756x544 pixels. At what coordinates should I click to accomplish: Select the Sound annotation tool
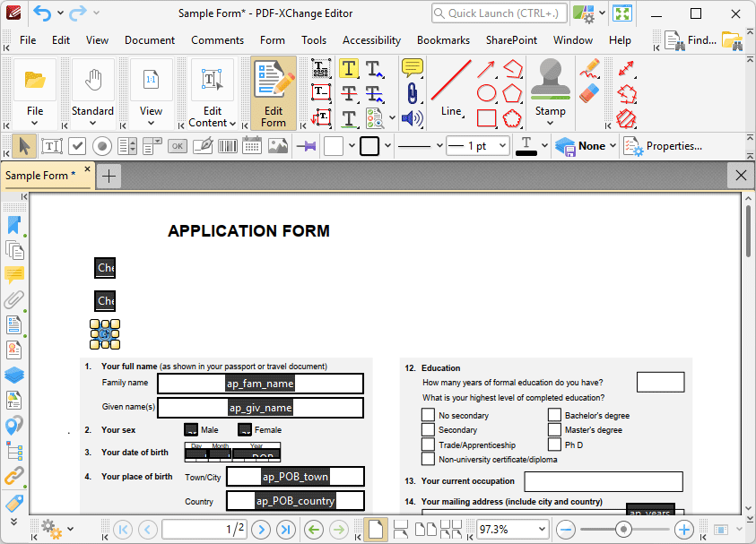coord(413,118)
